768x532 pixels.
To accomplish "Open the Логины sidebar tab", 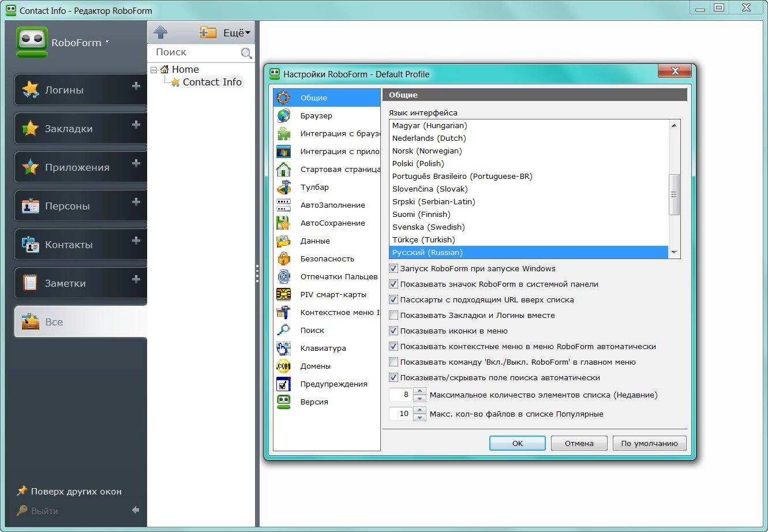I will (80, 90).
